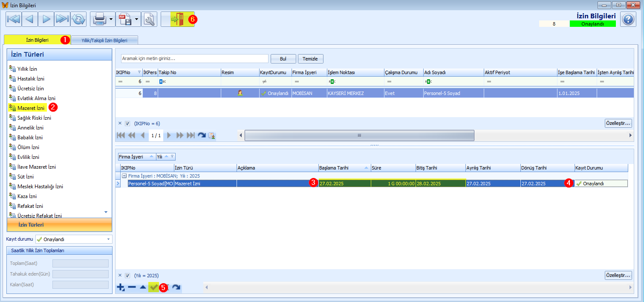Uncheck the Yılı = 2025 filter checkbox

pyautogui.click(x=127, y=275)
